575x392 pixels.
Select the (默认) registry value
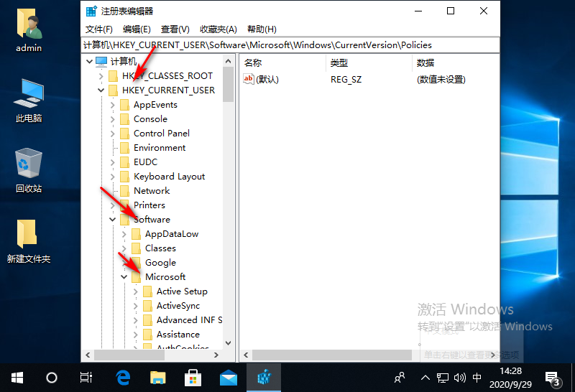click(x=267, y=80)
